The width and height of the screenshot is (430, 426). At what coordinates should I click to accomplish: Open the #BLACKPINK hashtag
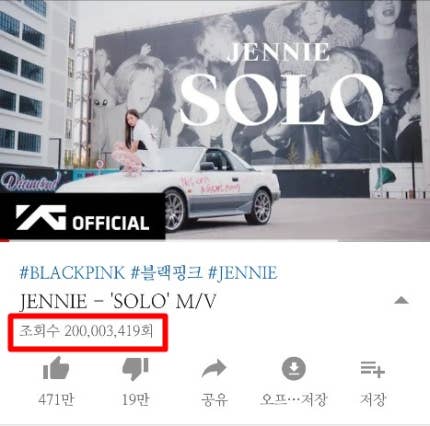click(x=72, y=273)
